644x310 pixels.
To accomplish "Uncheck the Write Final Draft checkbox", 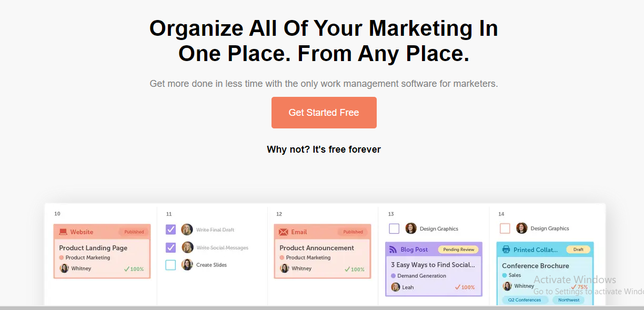I will 170,229.
